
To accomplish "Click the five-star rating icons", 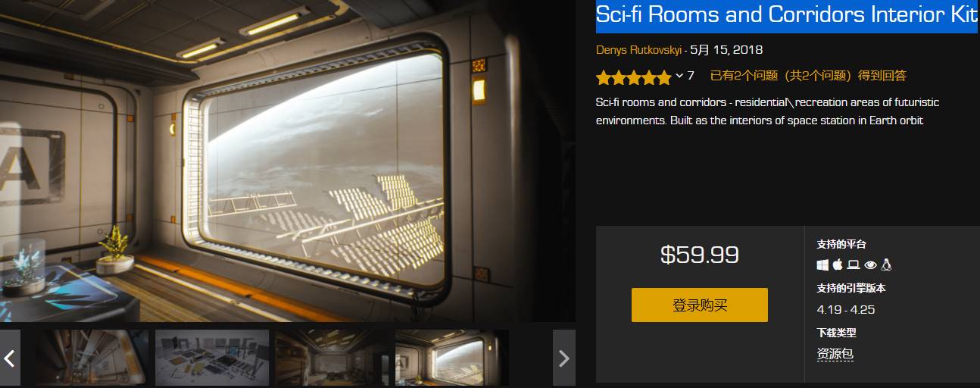I will [634, 77].
